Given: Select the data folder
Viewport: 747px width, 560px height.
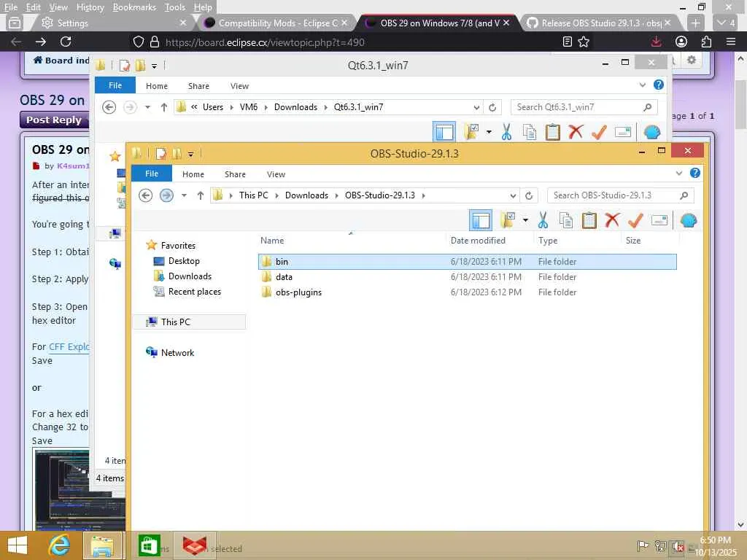Looking at the screenshot, I should point(284,276).
